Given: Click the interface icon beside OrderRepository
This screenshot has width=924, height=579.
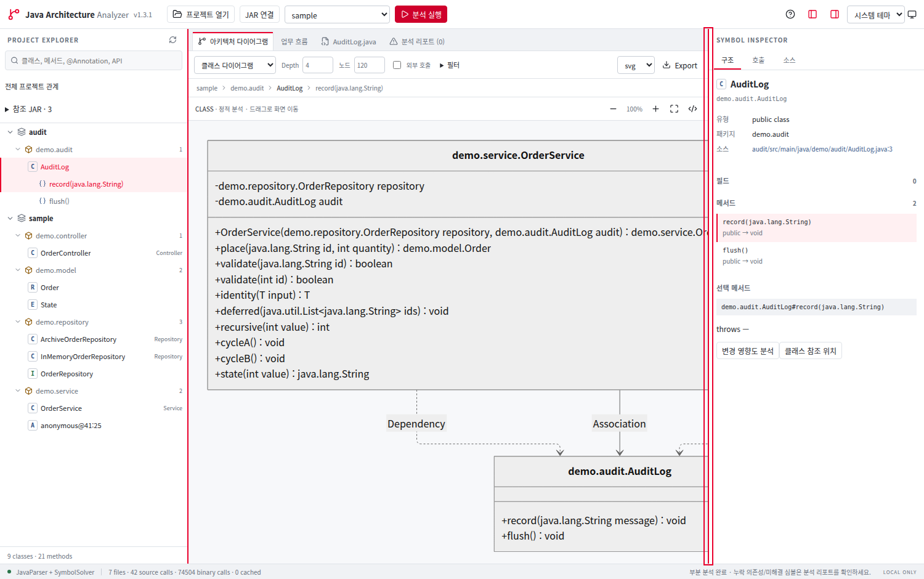Looking at the screenshot, I should point(33,374).
